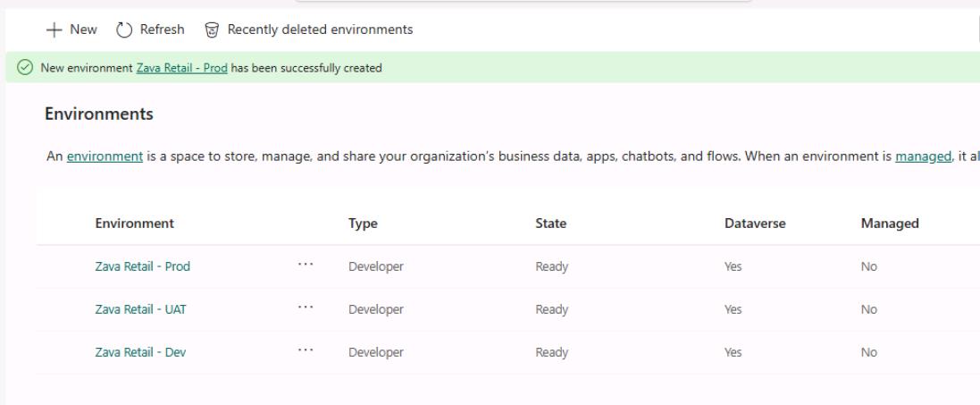
Task: Click Ready state in UAT row
Action: 552,309
